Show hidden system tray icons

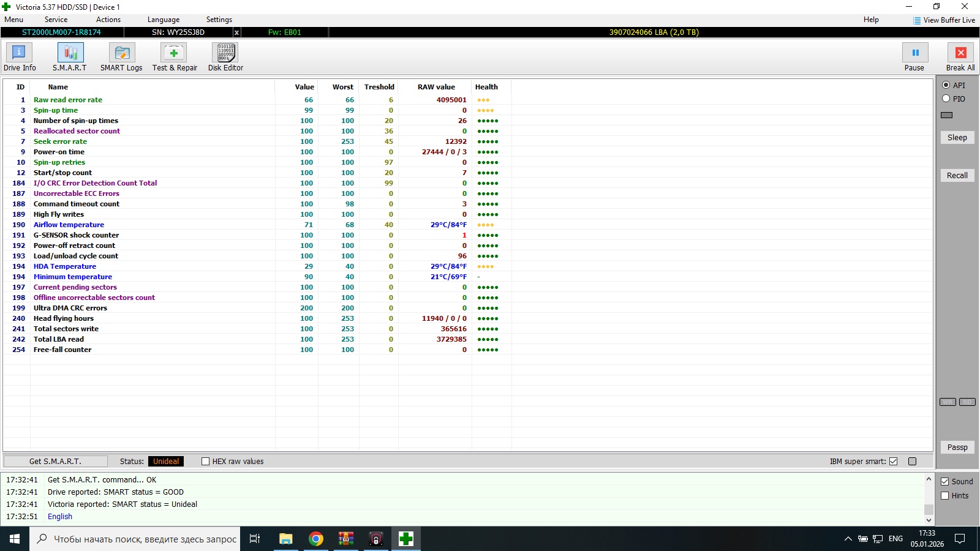coord(848,539)
